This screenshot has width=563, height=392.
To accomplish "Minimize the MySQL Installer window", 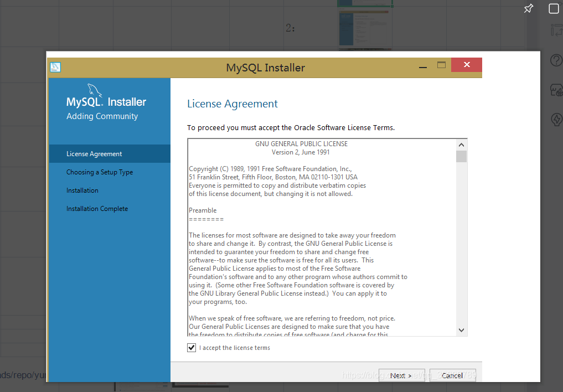I will (x=423, y=67).
